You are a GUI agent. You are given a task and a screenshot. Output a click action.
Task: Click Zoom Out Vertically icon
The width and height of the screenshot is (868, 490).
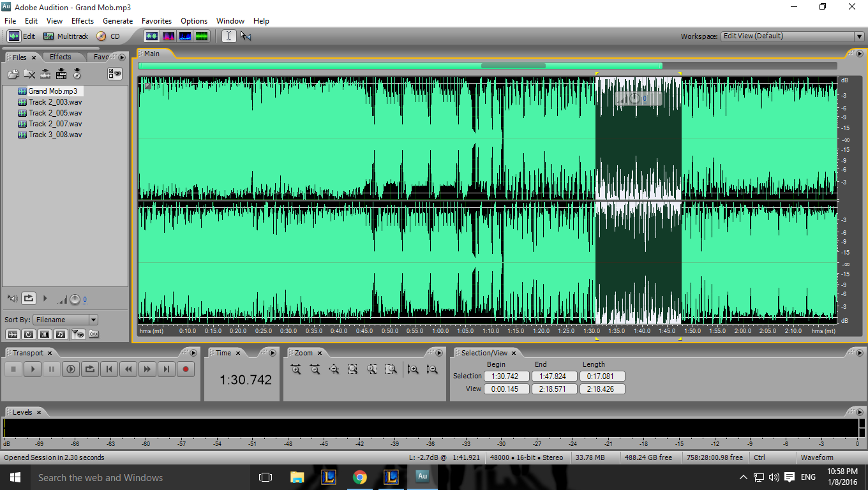click(x=432, y=369)
